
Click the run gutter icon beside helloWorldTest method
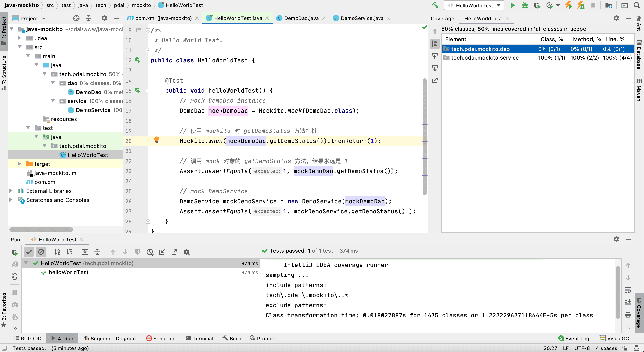(x=138, y=90)
